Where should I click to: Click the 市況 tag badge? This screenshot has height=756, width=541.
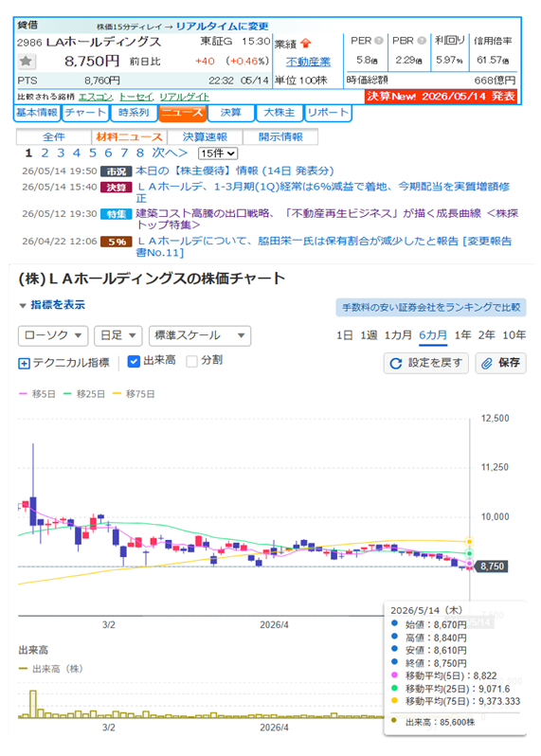(x=116, y=171)
